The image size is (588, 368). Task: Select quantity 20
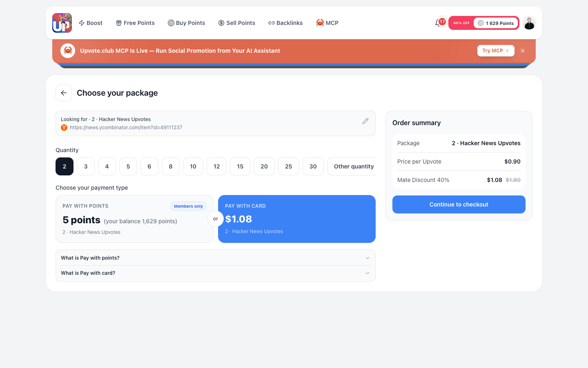click(x=264, y=166)
